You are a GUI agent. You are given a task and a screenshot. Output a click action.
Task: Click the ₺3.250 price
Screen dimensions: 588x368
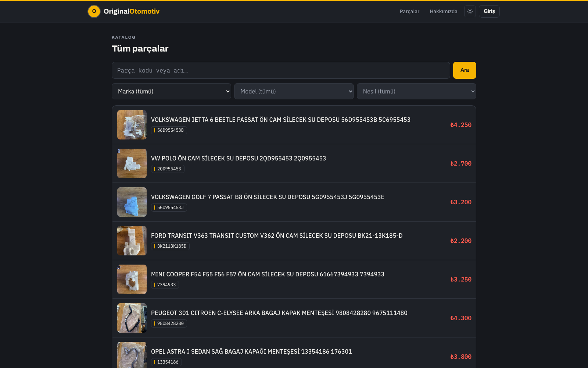tap(461, 279)
